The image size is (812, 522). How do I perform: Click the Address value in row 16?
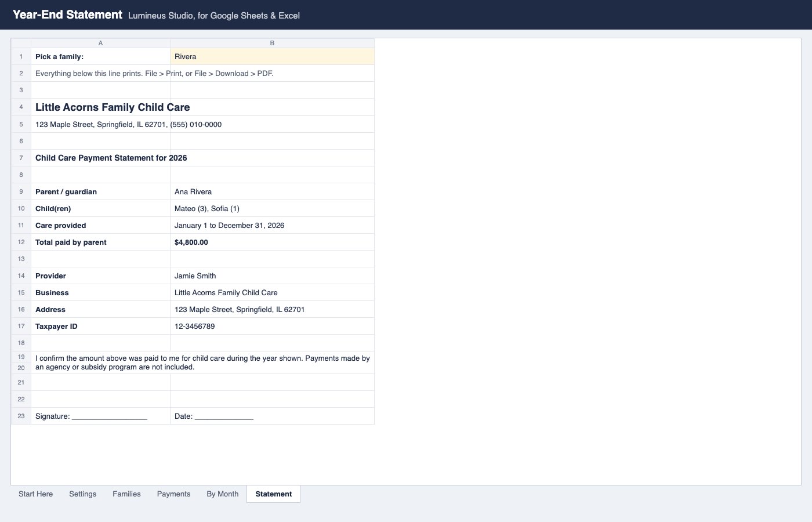(x=272, y=310)
